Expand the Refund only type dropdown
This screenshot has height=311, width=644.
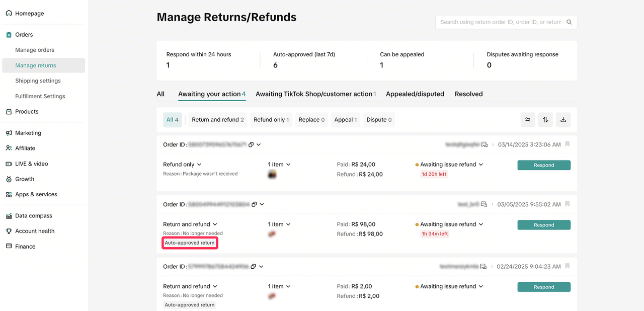(182, 165)
